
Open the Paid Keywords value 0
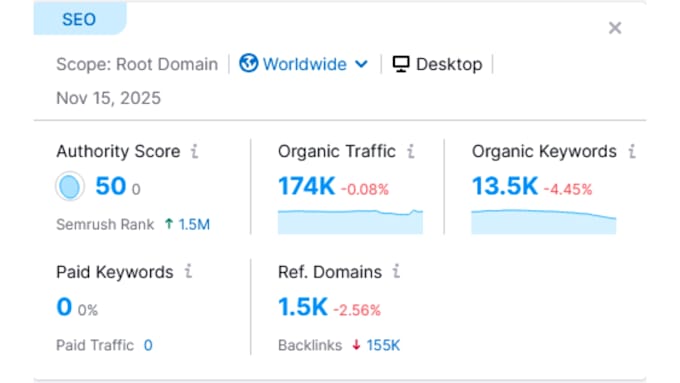pos(64,307)
